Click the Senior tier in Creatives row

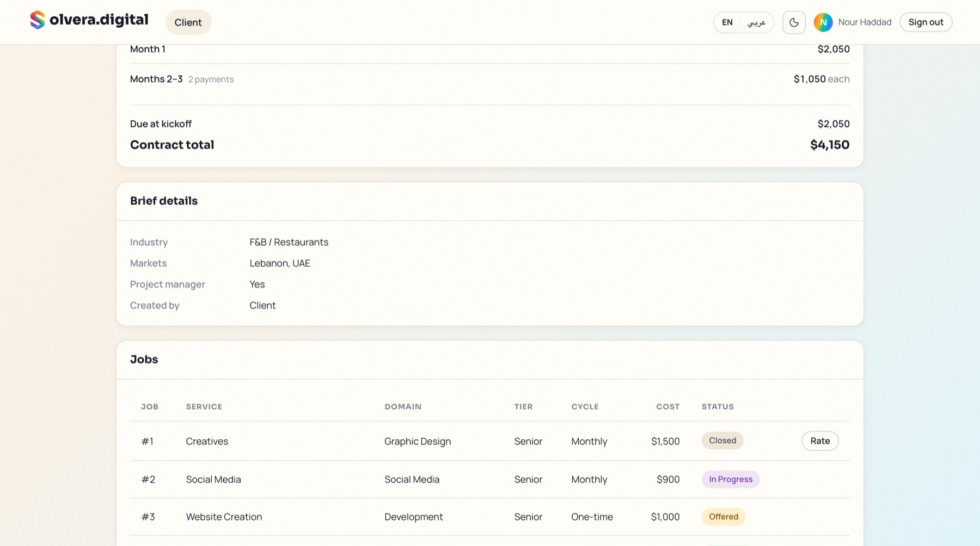[x=528, y=441]
